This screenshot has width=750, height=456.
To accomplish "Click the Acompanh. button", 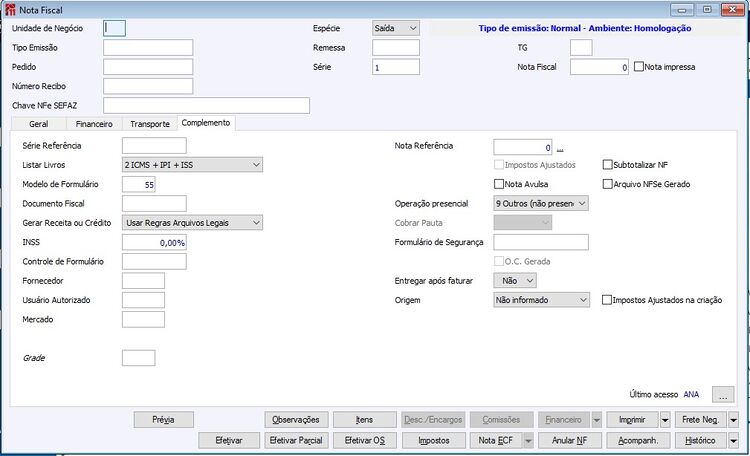I will pos(638,440).
